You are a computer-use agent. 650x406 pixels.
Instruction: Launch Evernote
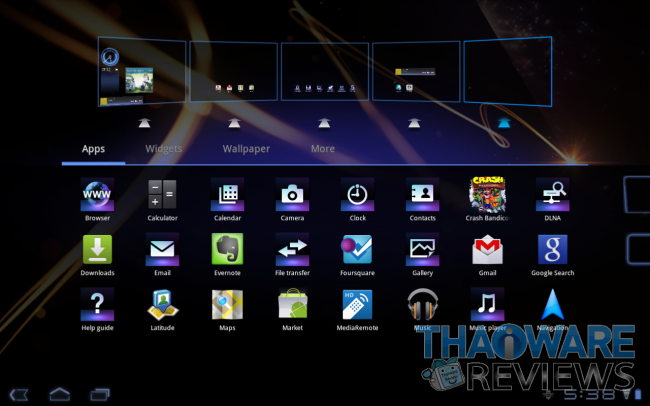coord(227,255)
